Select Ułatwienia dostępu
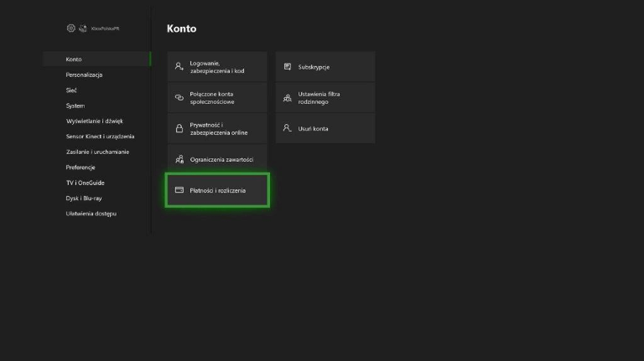Image resolution: width=644 pixels, height=361 pixels. click(91, 214)
